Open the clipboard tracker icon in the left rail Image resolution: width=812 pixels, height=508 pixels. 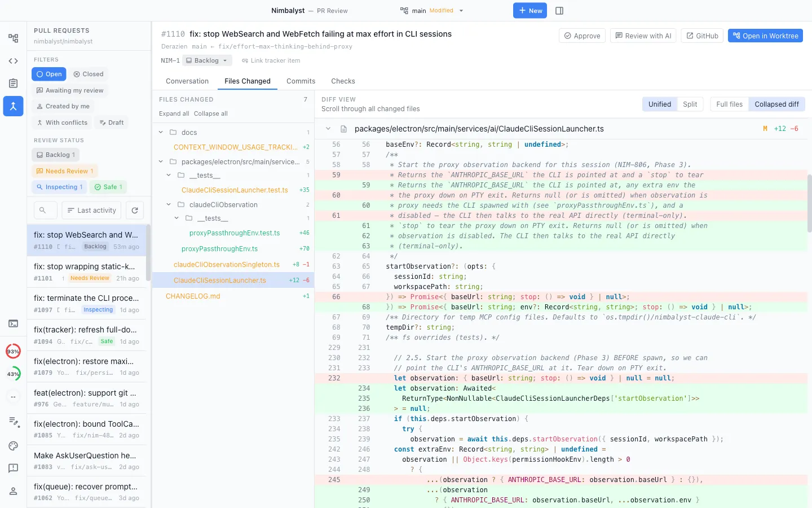coord(13,84)
